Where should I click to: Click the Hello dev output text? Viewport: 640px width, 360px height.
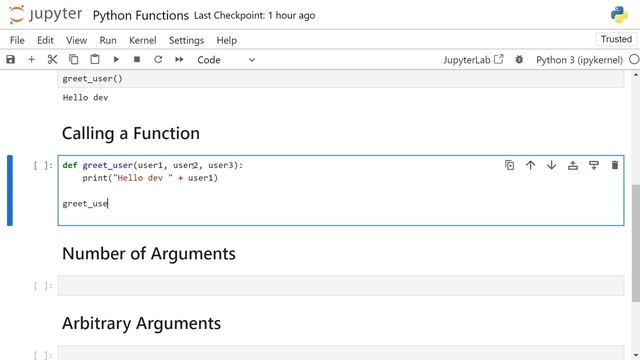click(x=85, y=98)
